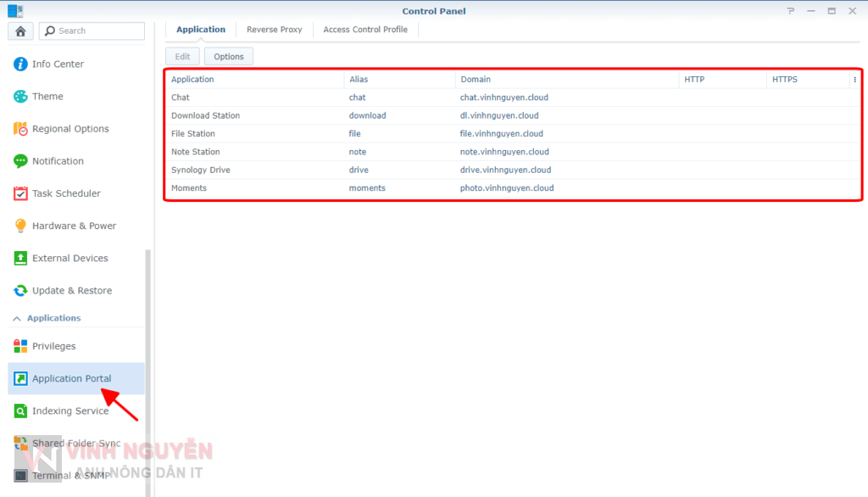Open Privileges settings
This screenshot has height=497, width=868.
pos(53,346)
